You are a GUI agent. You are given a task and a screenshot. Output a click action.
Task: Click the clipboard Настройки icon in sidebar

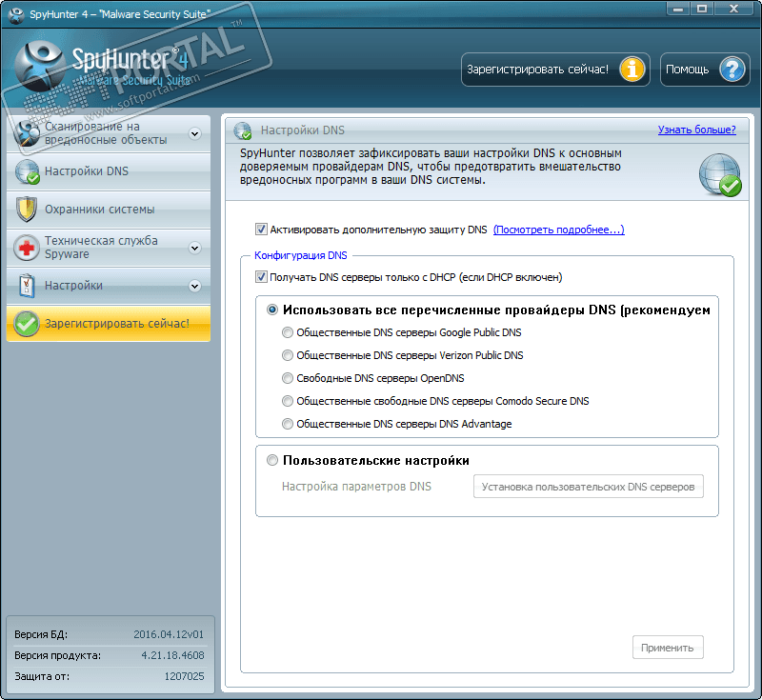[27, 285]
